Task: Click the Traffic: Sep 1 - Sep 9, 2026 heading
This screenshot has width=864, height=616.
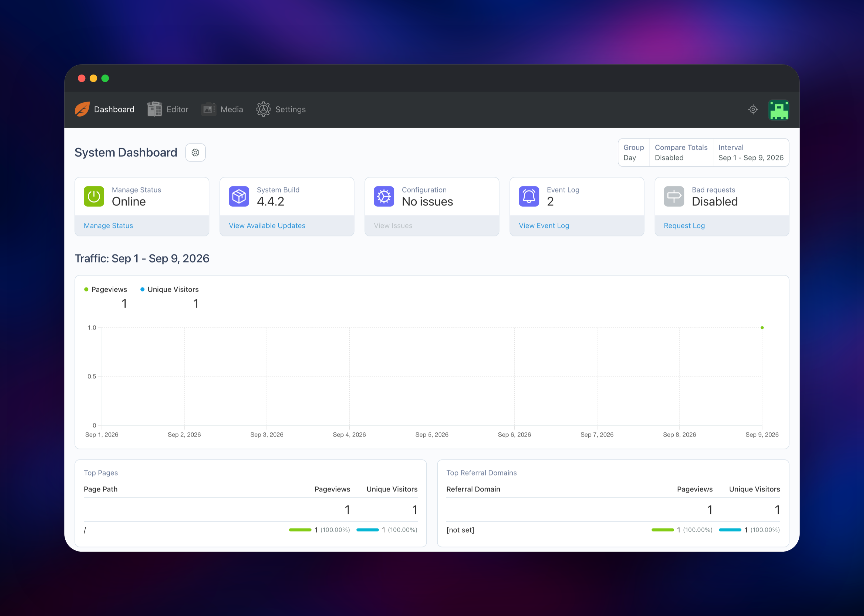Action: [142, 258]
